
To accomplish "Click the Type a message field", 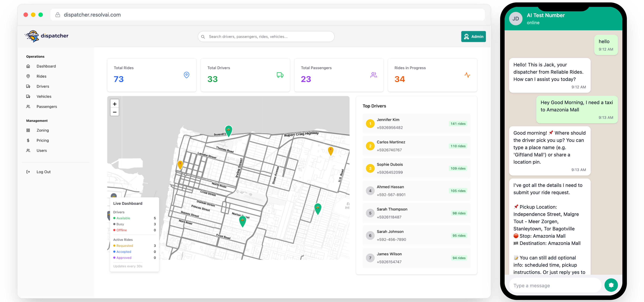I will tap(555, 285).
